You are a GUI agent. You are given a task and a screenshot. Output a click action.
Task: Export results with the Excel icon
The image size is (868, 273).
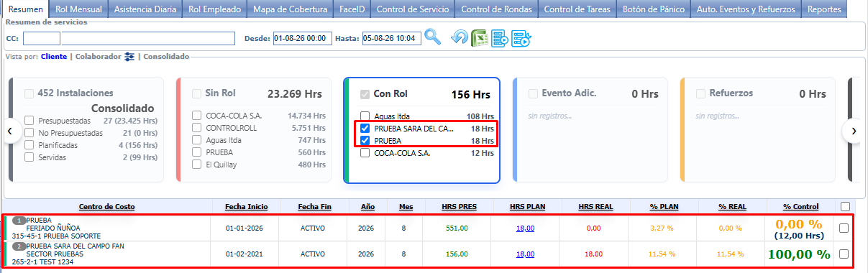click(x=480, y=38)
